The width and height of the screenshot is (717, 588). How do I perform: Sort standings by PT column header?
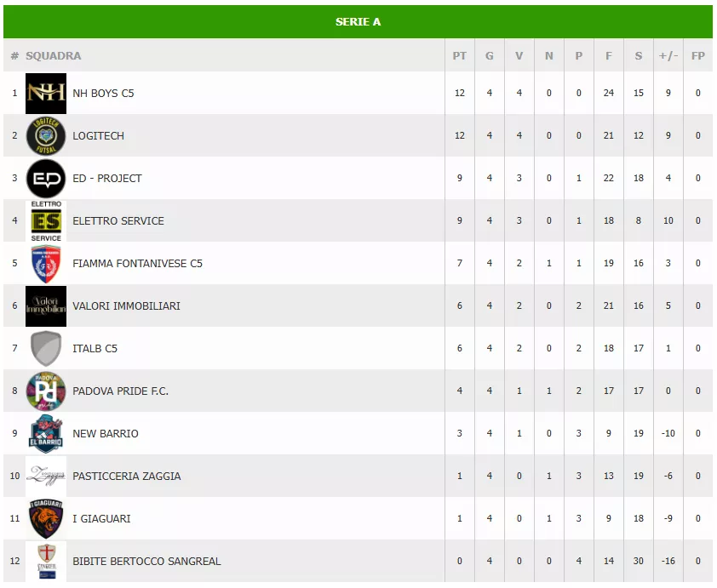pos(460,56)
